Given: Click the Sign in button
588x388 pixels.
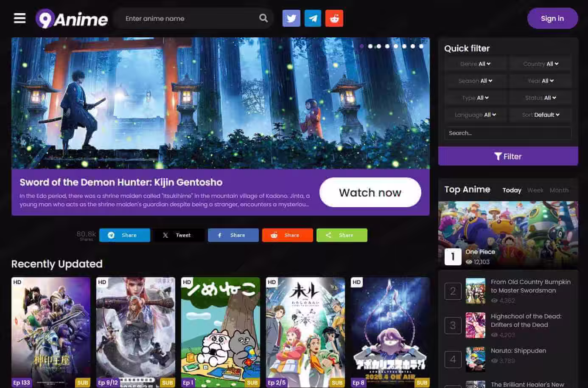Looking at the screenshot, I should 552,18.
